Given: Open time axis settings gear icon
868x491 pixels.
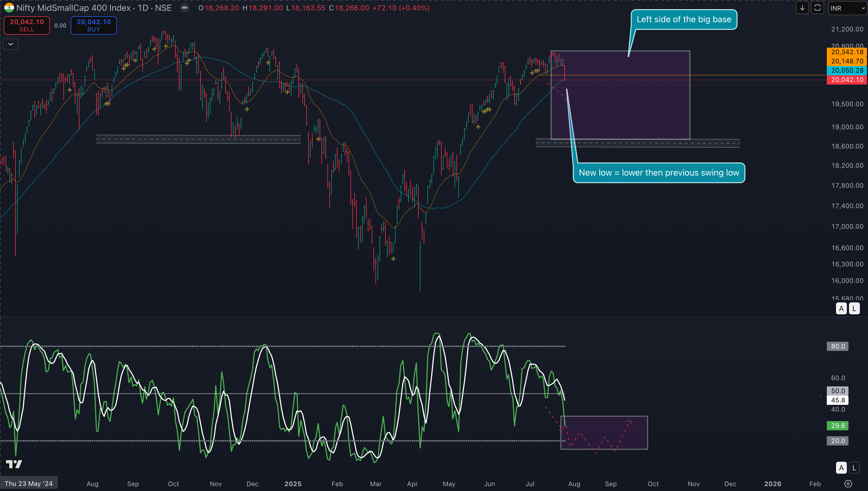Looking at the screenshot, I should point(848,484).
